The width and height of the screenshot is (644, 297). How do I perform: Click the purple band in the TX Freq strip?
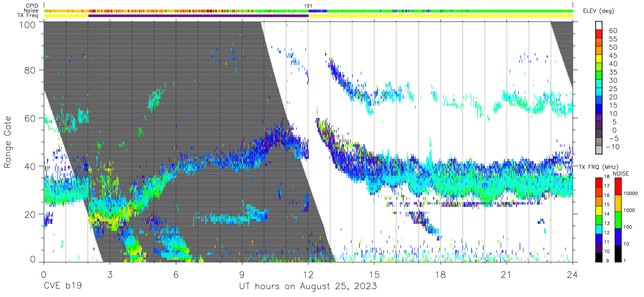pos(198,16)
